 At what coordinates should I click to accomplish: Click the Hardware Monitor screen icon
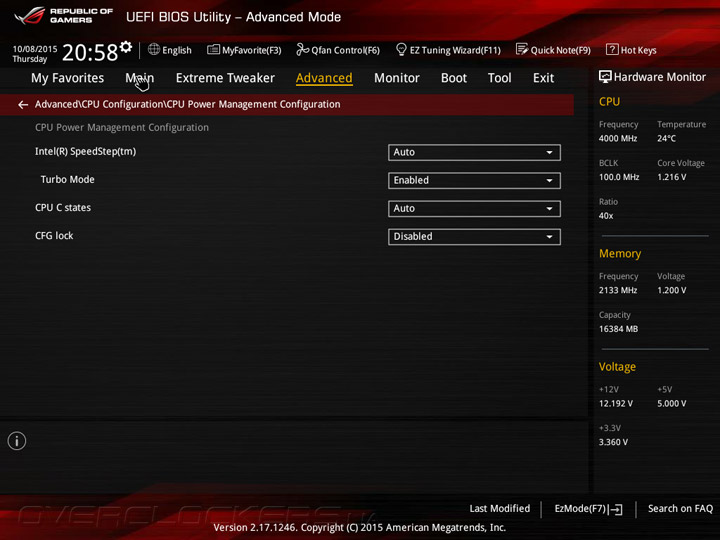coord(605,77)
